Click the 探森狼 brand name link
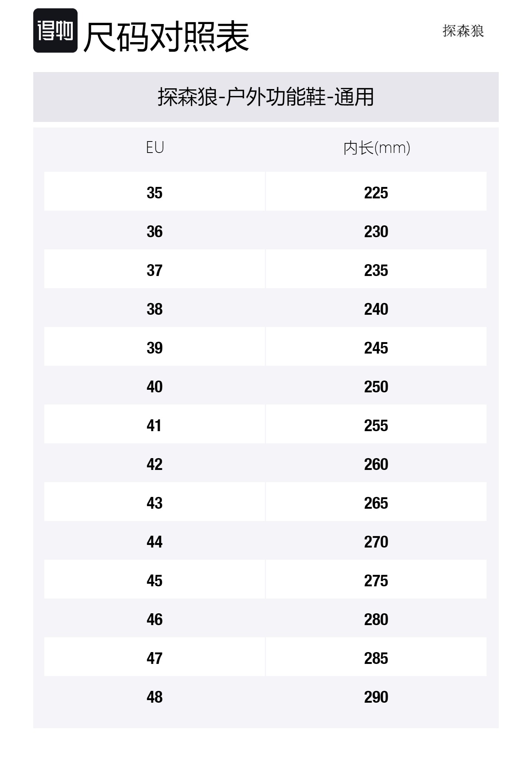This screenshot has height=757, width=532. click(x=463, y=31)
